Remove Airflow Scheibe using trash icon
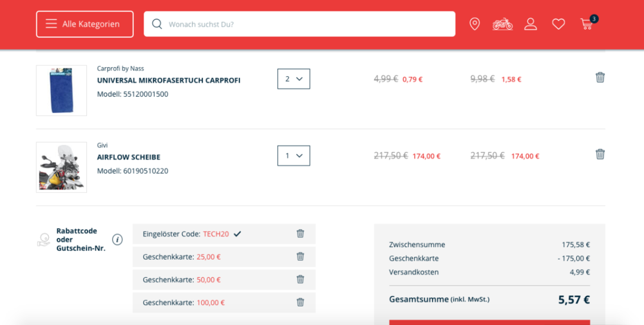This screenshot has height=325, width=644. pyautogui.click(x=600, y=154)
